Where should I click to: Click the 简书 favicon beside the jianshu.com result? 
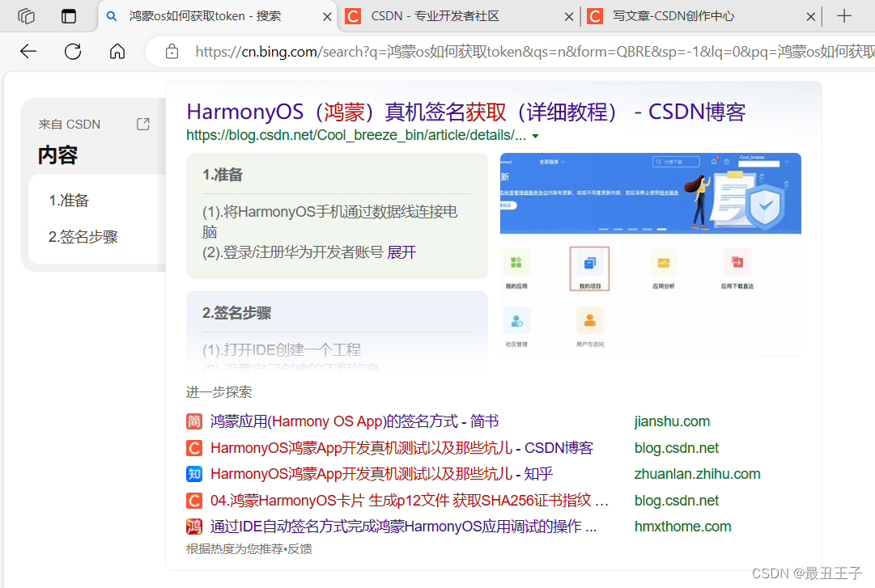[193, 421]
